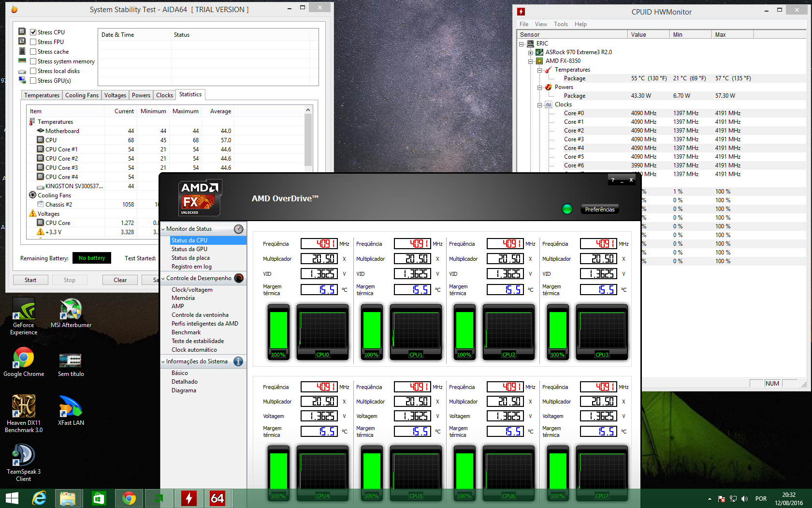
Task: Switch to HWMonitor taskbar button
Action: tap(189, 498)
